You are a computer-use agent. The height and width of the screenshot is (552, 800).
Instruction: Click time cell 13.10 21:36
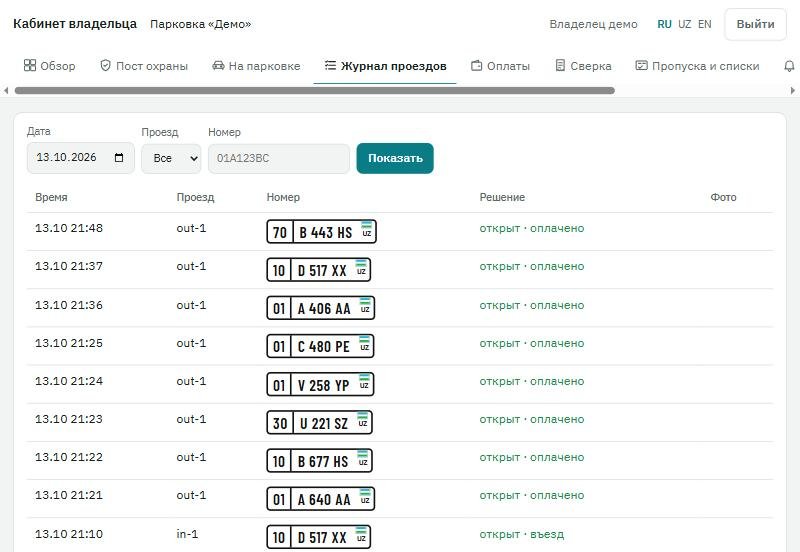(x=69, y=305)
